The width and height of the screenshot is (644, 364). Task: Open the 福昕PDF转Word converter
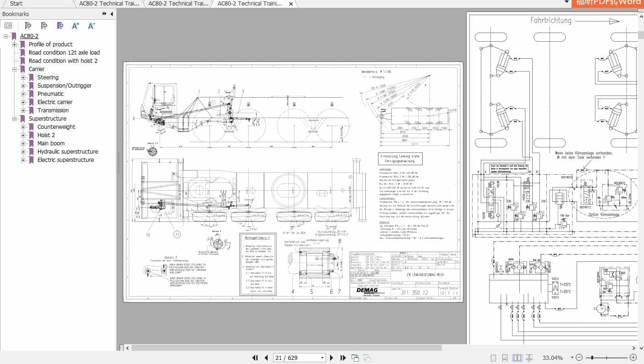[x=609, y=3]
